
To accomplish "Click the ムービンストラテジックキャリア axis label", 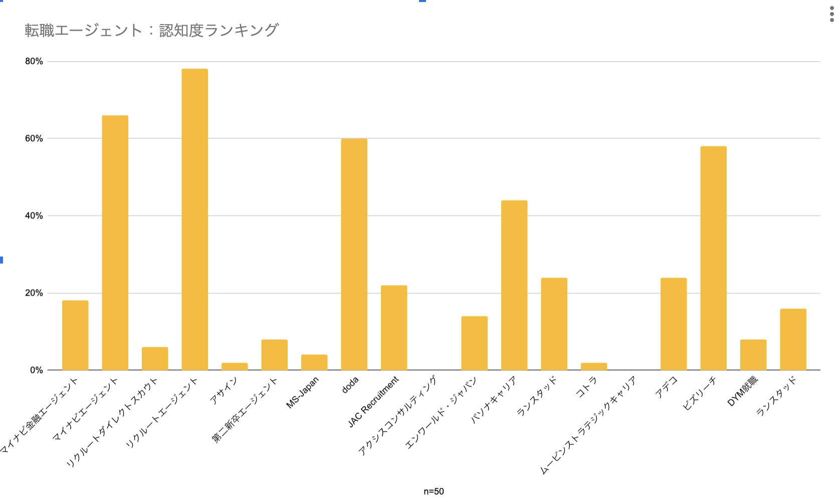I will (x=587, y=425).
